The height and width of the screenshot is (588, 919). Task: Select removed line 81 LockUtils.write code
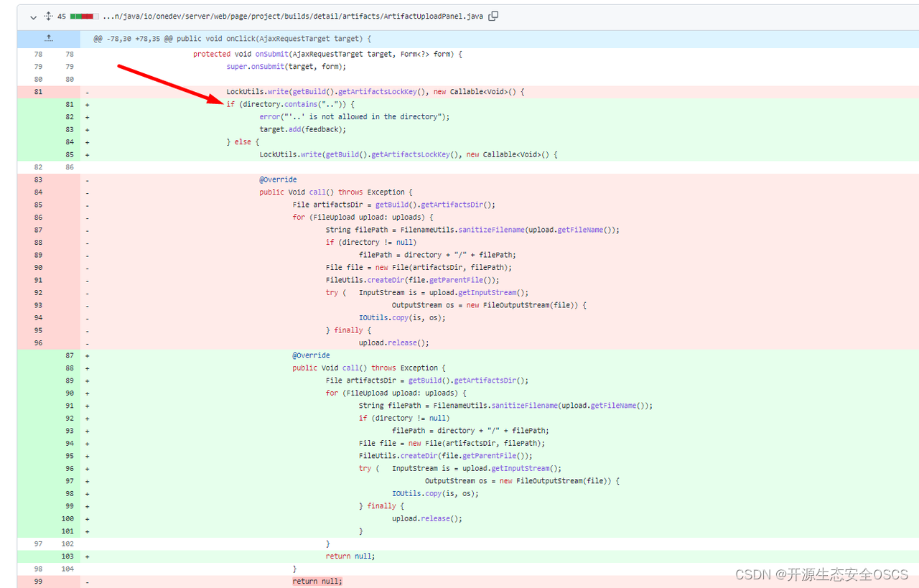pos(375,92)
